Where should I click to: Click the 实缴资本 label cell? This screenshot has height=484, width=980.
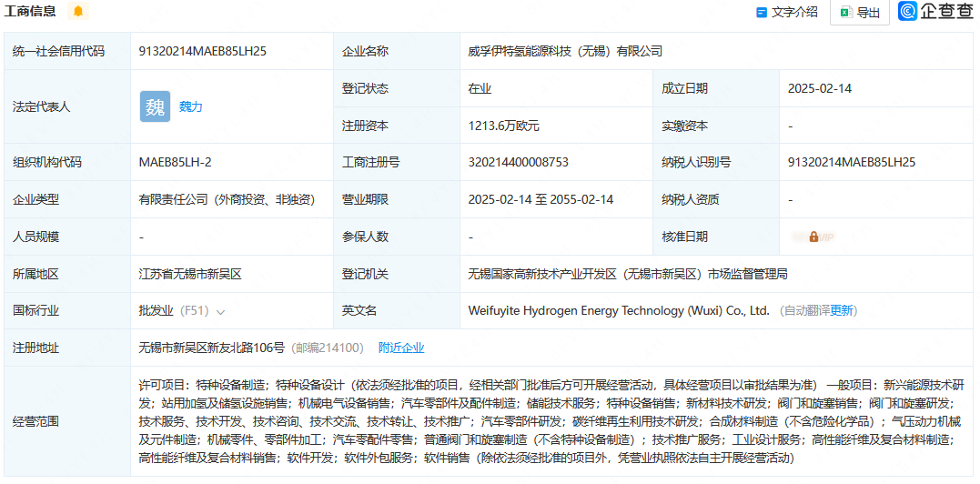coord(717,126)
